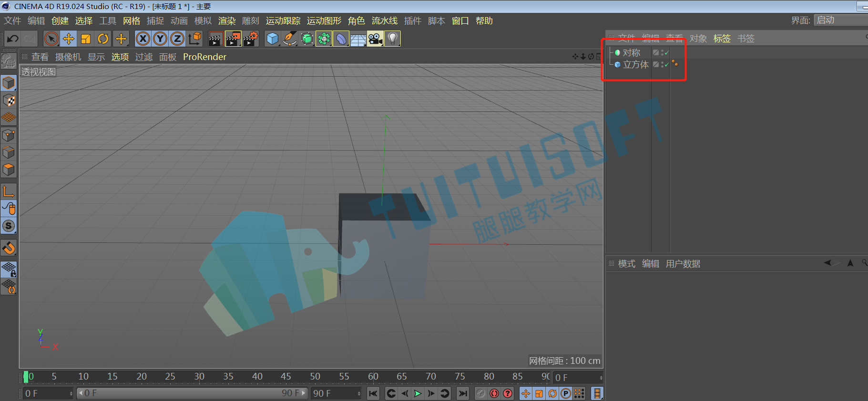This screenshot has height=401, width=868.
Task: Click the 立方体 layer gray box
Action: click(x=656, y=64)
